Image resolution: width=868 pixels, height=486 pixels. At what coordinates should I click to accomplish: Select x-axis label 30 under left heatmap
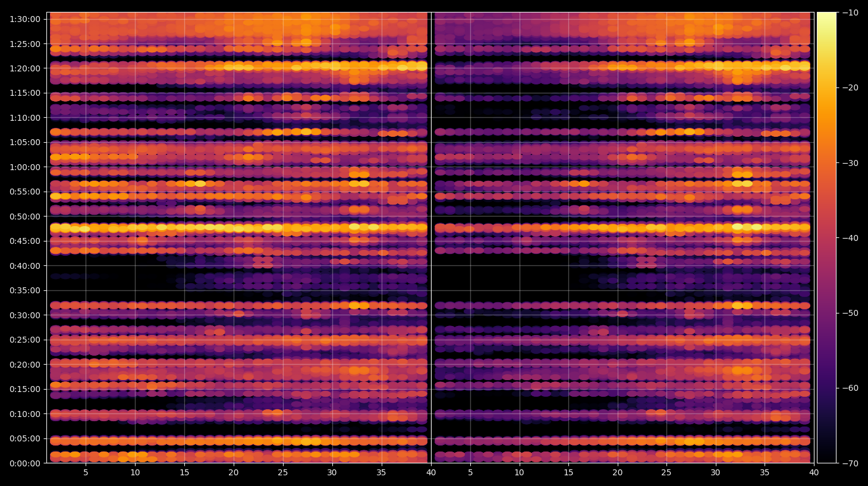[332, 473]
